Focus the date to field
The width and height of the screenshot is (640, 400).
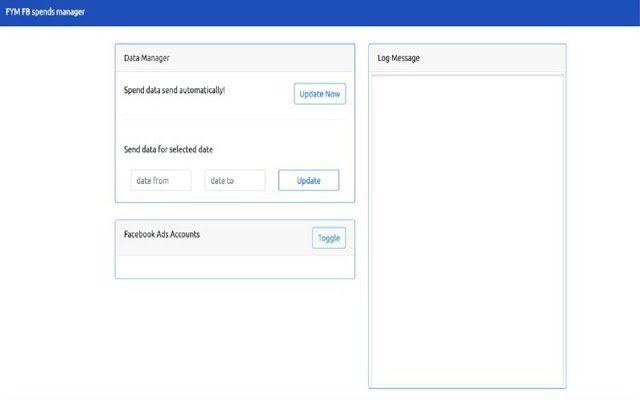235,180
